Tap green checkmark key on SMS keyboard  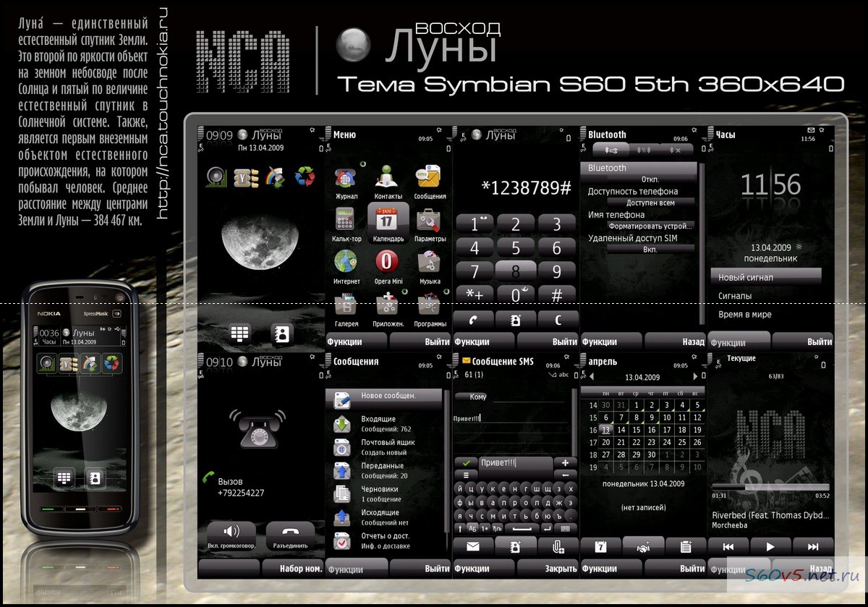[467, 463]
